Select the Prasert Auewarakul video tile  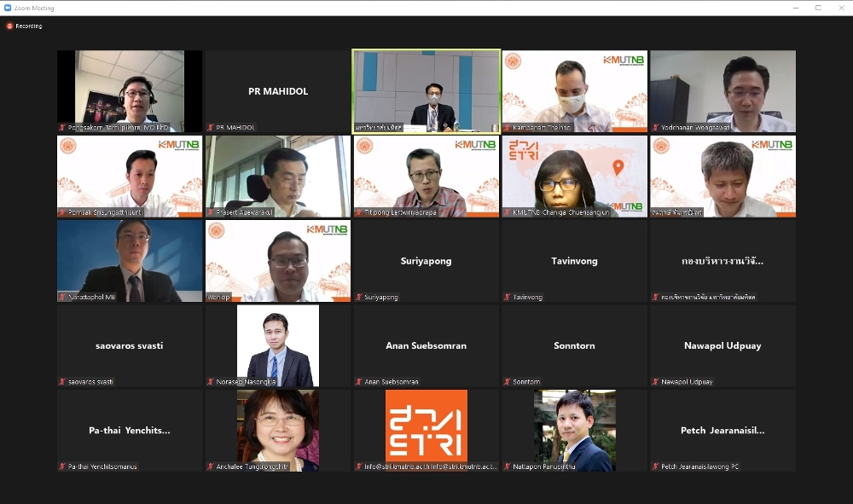(x=278, y=176)
